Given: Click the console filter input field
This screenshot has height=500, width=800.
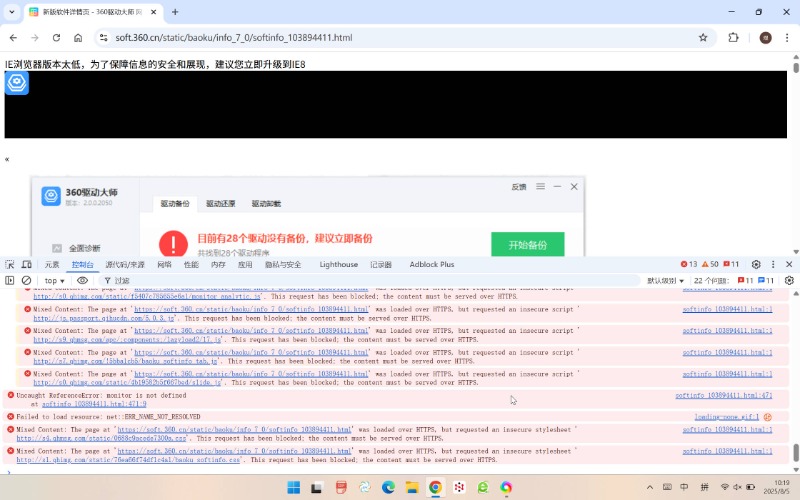Looking at the screenshot, I should coord(200,281).
